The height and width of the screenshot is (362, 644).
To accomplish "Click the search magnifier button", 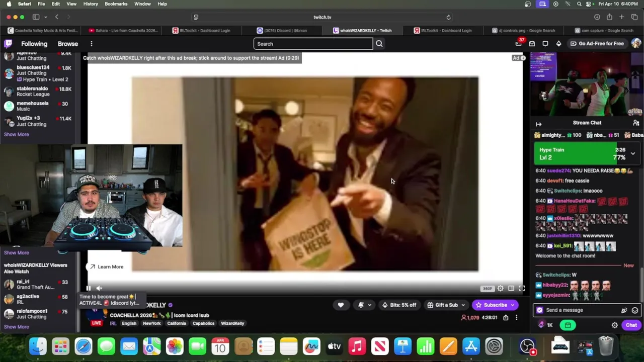I will [x=379, y=44].
